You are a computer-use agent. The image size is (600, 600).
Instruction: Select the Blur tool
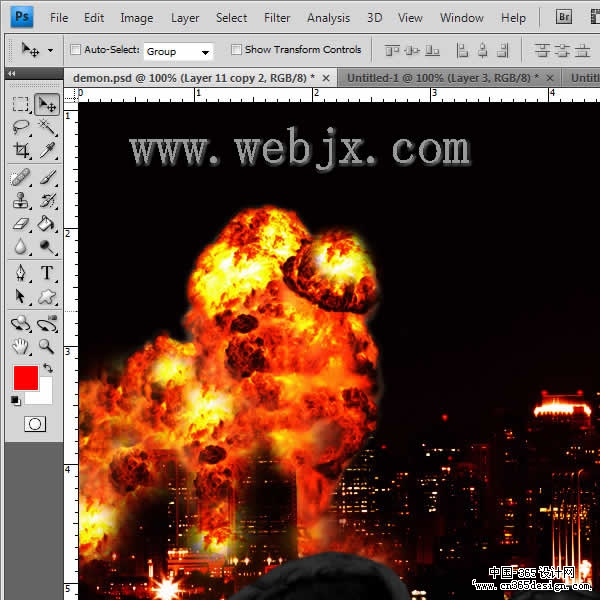click(x=20, y=246)
